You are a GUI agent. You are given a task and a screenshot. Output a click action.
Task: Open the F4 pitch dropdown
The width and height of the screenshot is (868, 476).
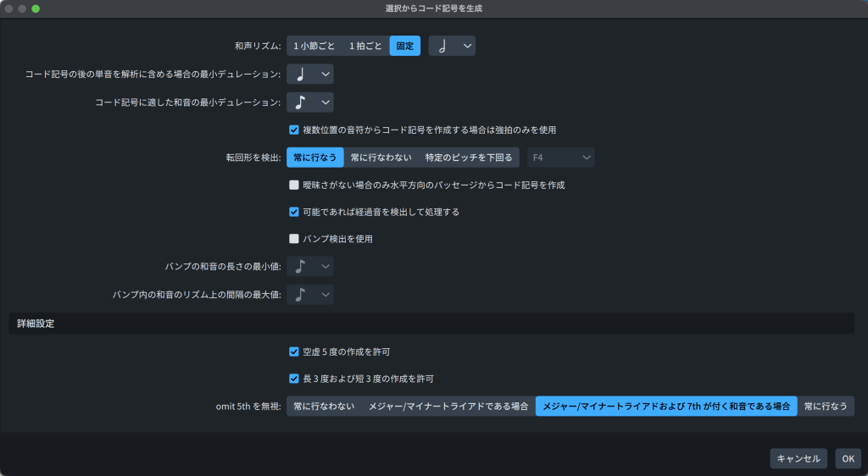pyautogui.click(x=560, y=158)
